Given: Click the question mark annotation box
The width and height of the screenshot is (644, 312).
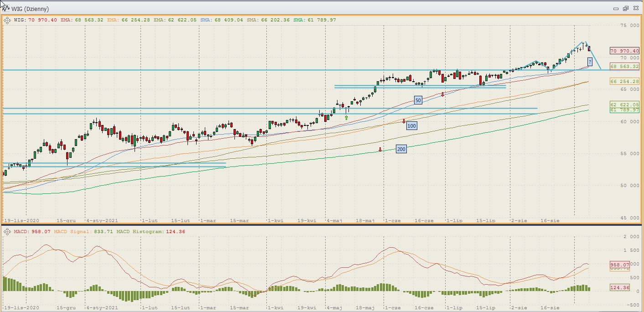Looking at the screenshot, I should click(x=590, y=62).
